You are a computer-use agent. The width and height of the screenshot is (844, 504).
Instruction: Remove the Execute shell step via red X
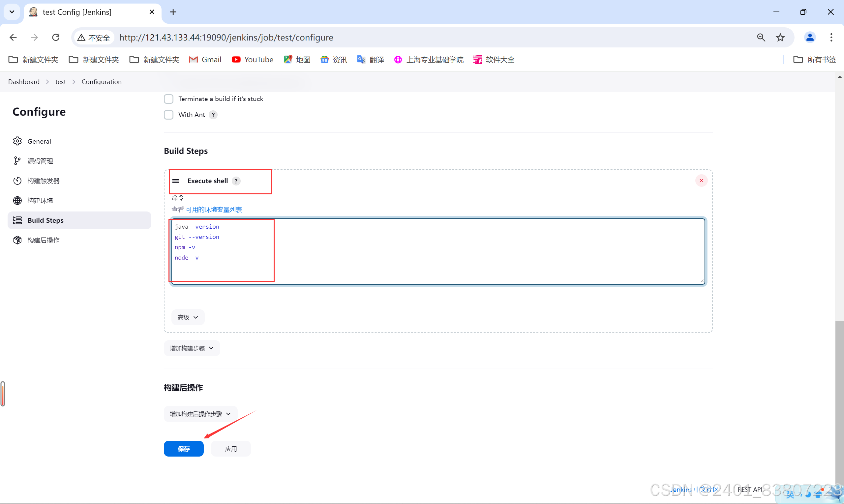[701, 180]
